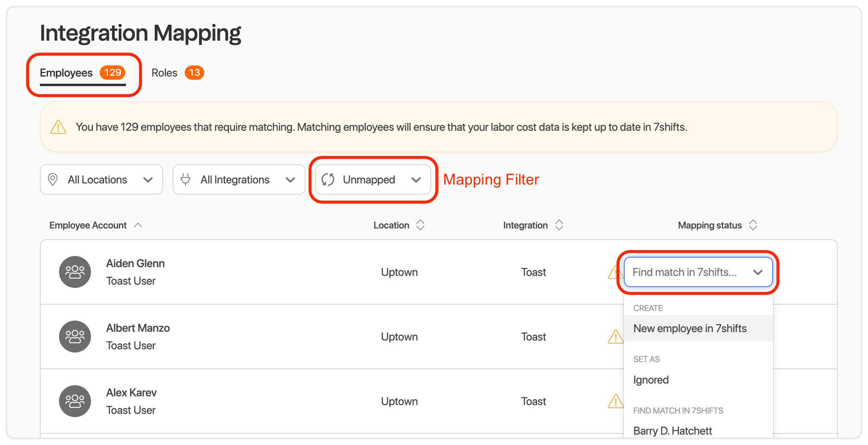Click the Unmapped filter chevron arrow

pyautogui.click(x=416, y=180)
